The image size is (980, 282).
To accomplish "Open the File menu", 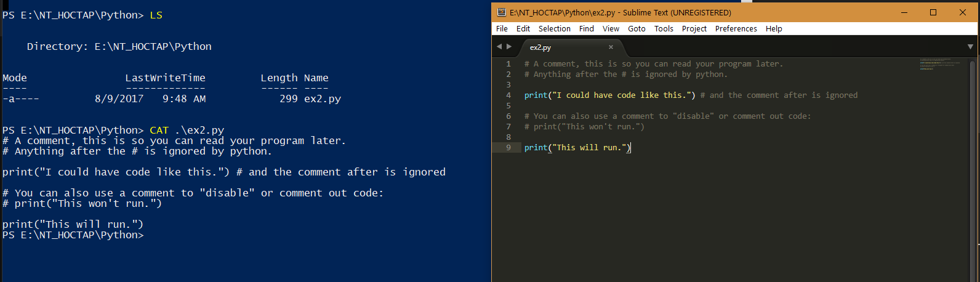I will click(502, 28).
